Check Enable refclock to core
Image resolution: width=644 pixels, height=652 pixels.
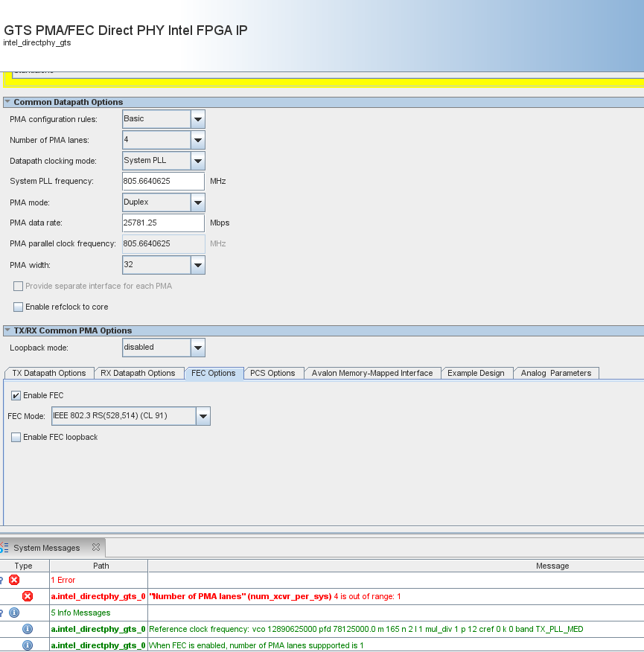(18, 307)
